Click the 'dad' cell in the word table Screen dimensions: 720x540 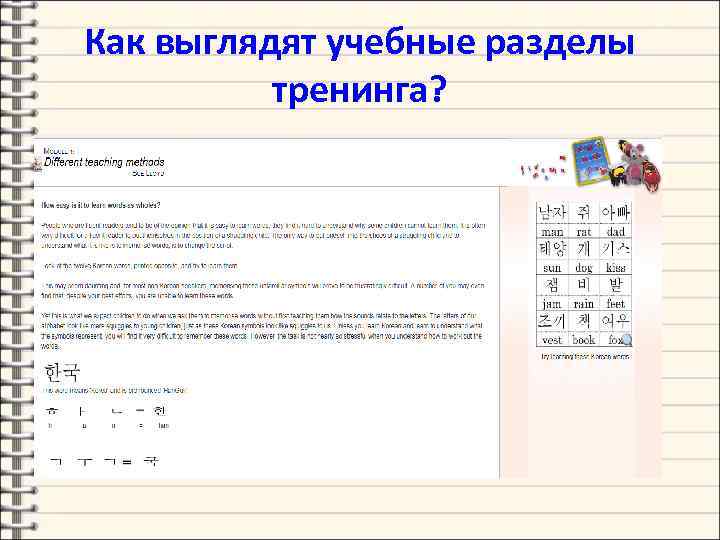(615, 232)
